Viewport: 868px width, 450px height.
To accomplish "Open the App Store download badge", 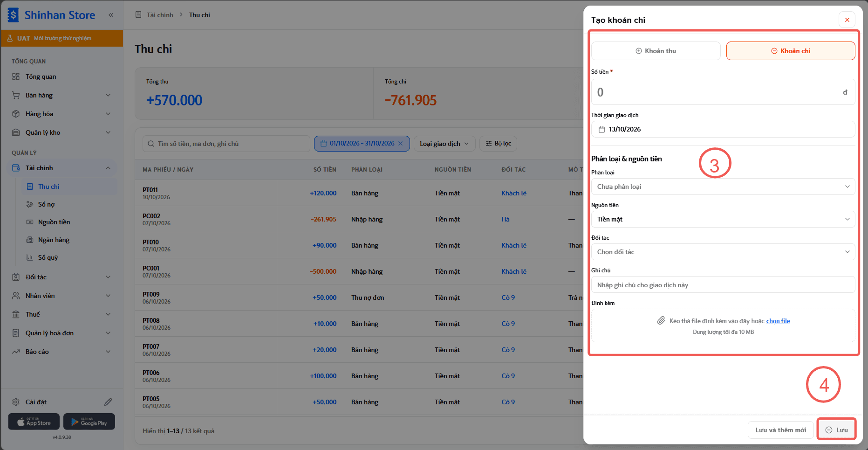I will (x=34, y=422).
